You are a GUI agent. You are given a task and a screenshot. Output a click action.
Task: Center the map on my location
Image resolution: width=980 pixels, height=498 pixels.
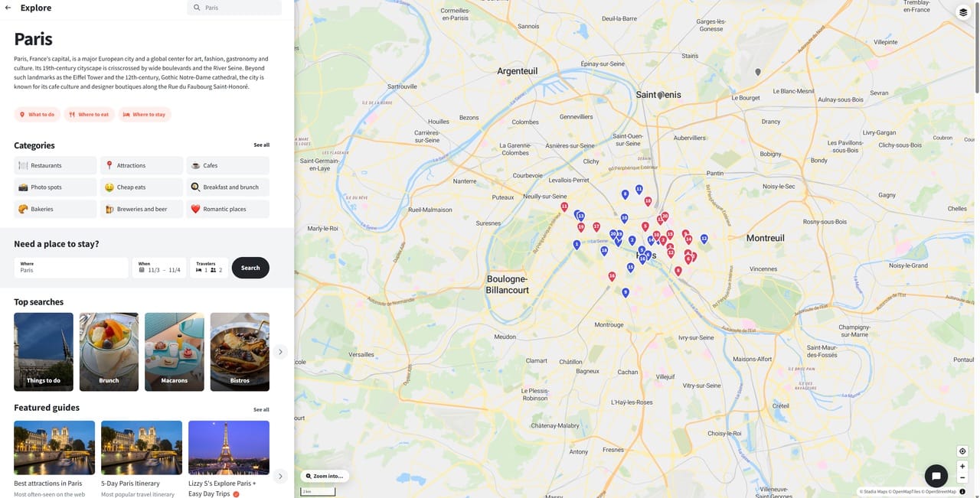[x=962, y=451]
